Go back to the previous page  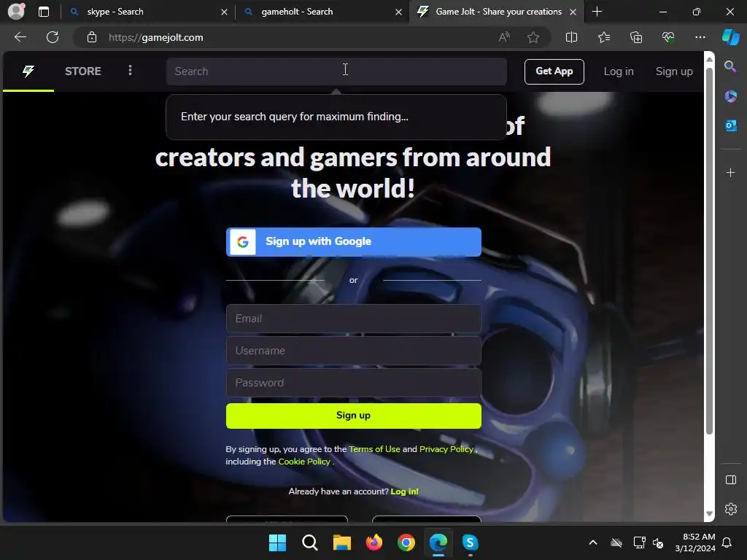click(20, 37)
